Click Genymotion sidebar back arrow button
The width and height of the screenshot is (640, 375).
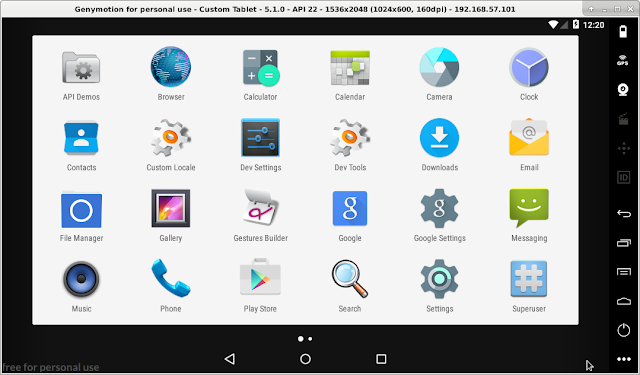[624, 213]
